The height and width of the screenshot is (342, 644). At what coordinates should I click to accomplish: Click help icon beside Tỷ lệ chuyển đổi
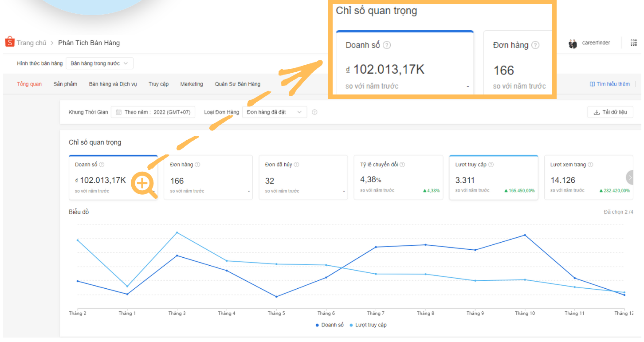pyautogui.click(x=402, y=165)
